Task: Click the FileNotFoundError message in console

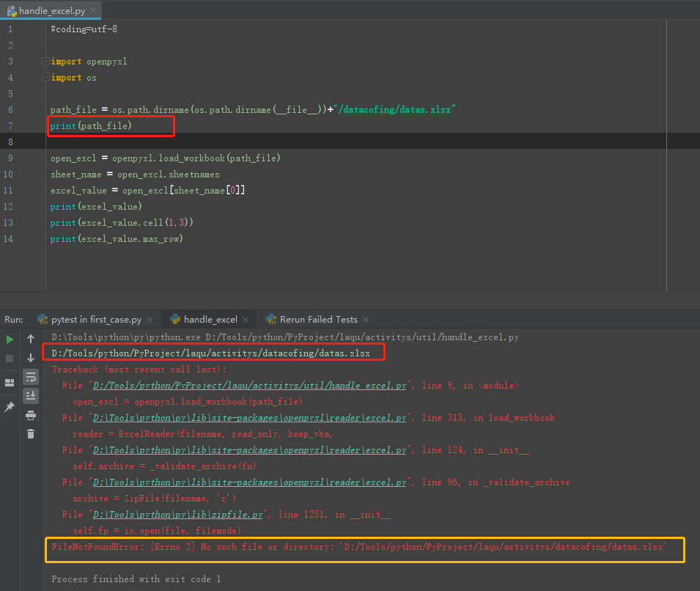Action: [359, 547]
